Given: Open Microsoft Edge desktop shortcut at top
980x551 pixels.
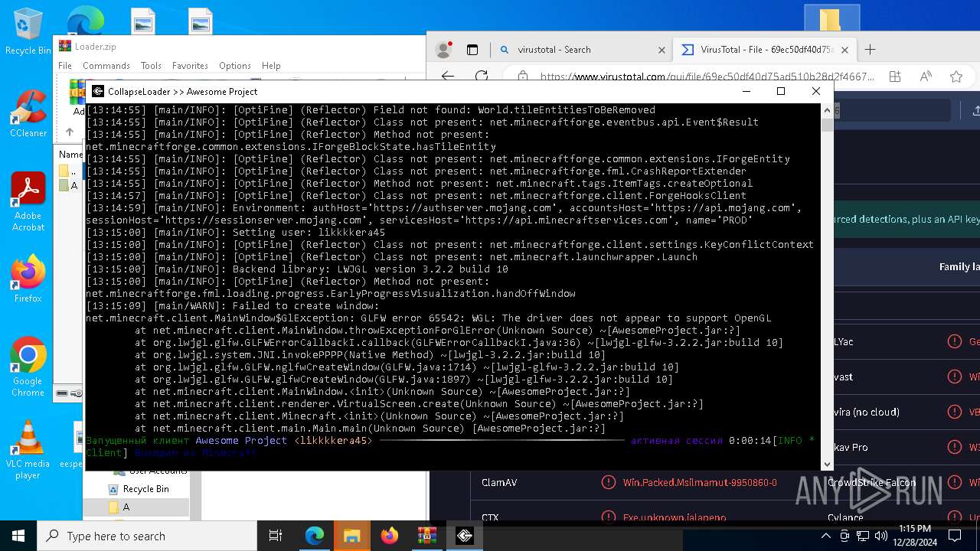Looking at the screenshot, I should coord(85,20).
